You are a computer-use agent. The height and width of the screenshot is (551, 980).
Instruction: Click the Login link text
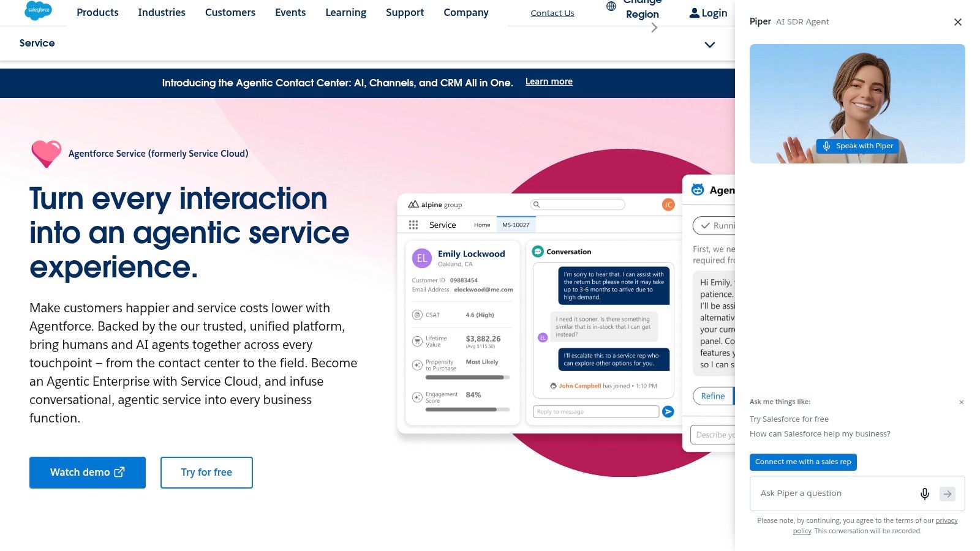click(714, 13)
